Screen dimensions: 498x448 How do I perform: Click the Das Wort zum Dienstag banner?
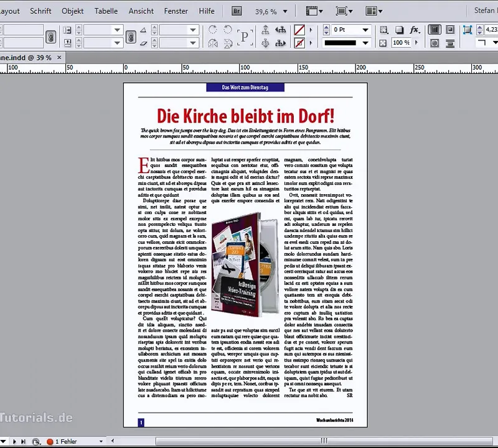[x=245, y=87]
